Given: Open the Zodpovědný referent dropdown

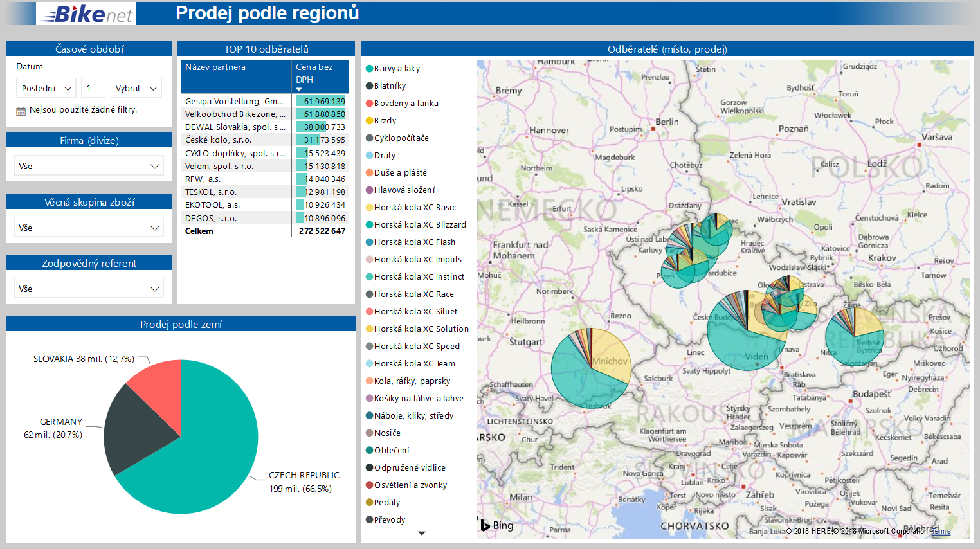Looking at the screenshot, I should coord(89,289).
